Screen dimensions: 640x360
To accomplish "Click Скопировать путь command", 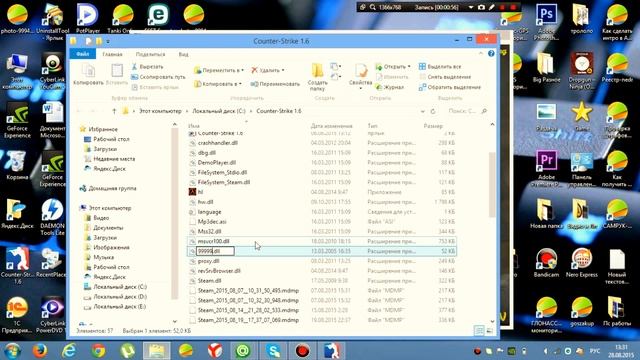I will [x=158, y=77].
